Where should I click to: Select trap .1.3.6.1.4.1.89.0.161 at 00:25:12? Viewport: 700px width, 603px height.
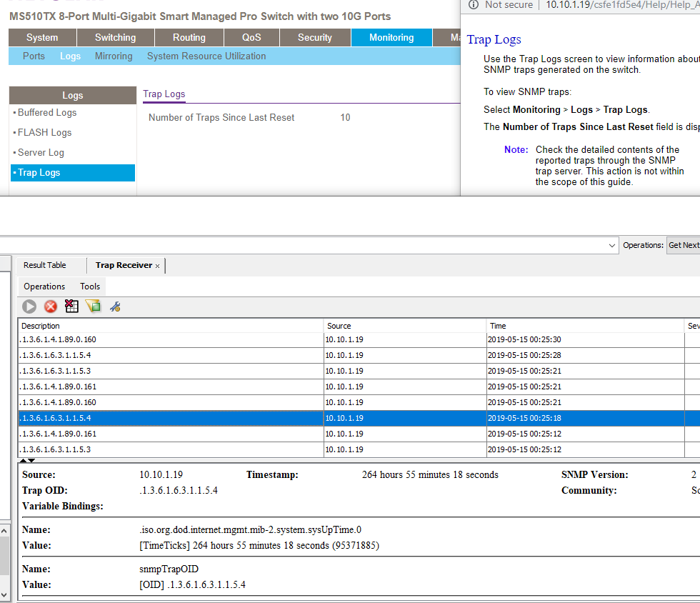pyautogui.click(x=359, y=434)
